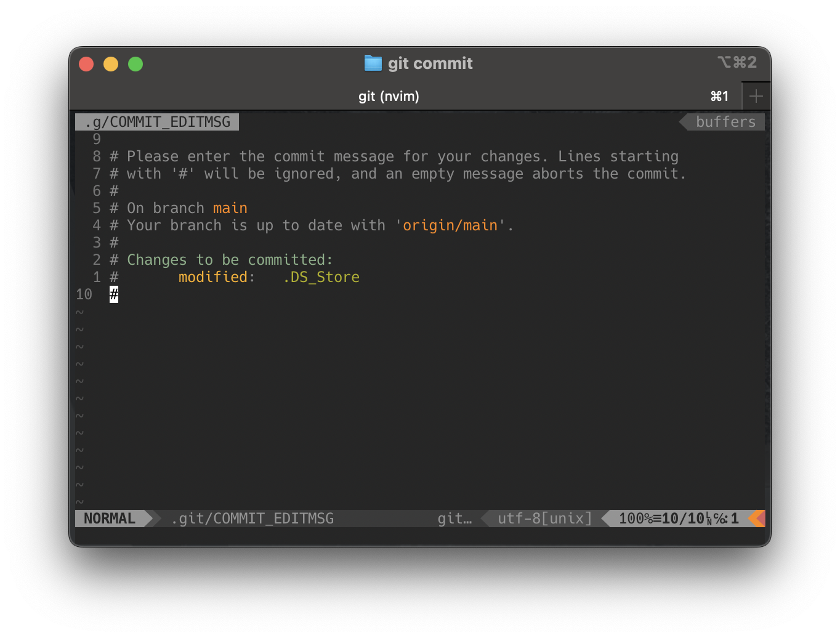Click line number 5 in the gutter
The image size is (840, 638).
coord(96,208)
